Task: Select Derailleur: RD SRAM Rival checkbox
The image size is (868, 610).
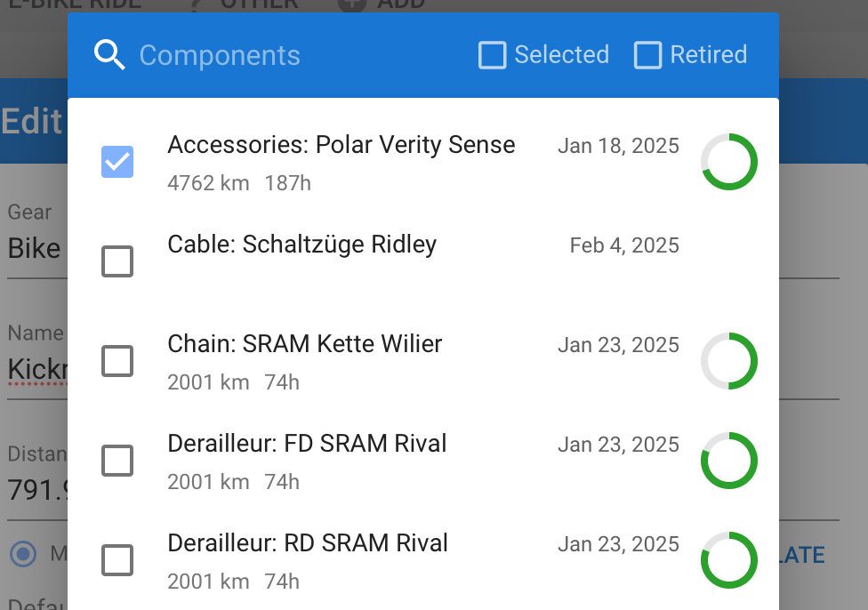Action: (117, 560)
